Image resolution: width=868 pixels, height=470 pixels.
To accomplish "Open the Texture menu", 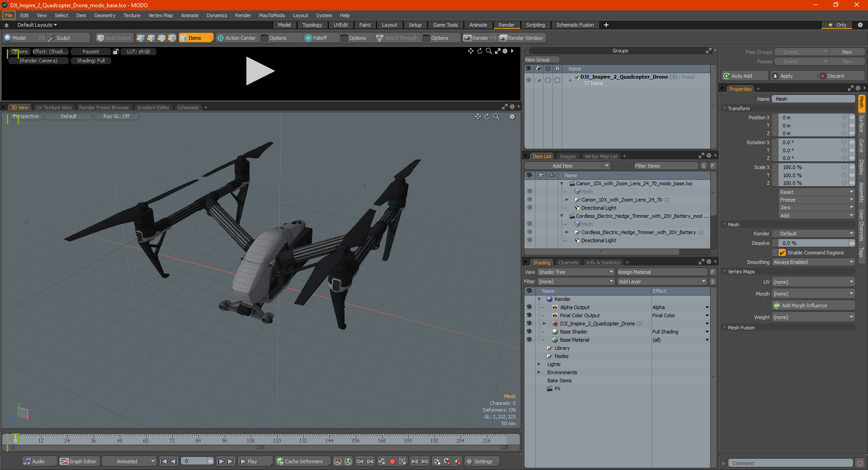I will pyautogui.click(x=132, y=15).
